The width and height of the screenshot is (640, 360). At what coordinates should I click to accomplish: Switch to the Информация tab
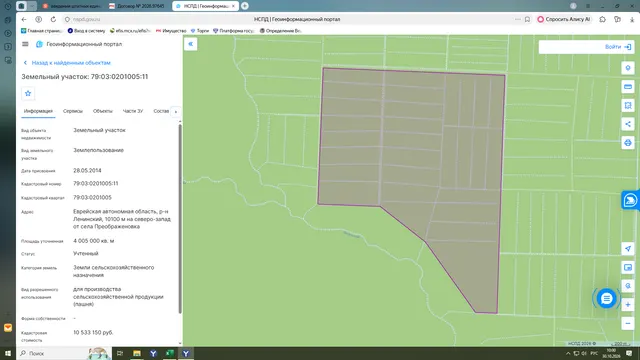pos(38,111)
